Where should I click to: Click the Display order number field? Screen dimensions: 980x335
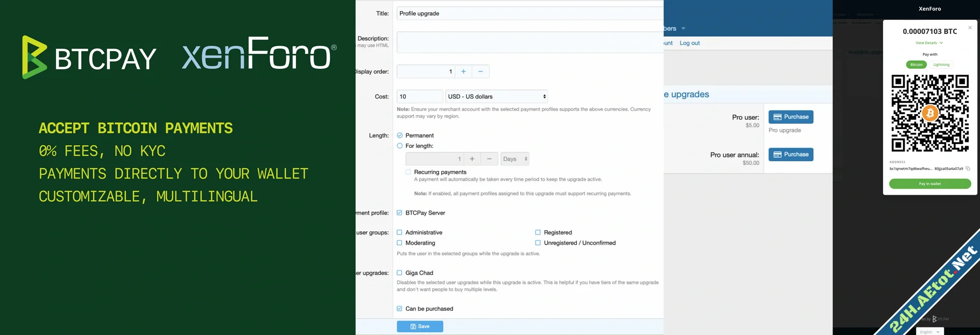(x=426, y=72)
